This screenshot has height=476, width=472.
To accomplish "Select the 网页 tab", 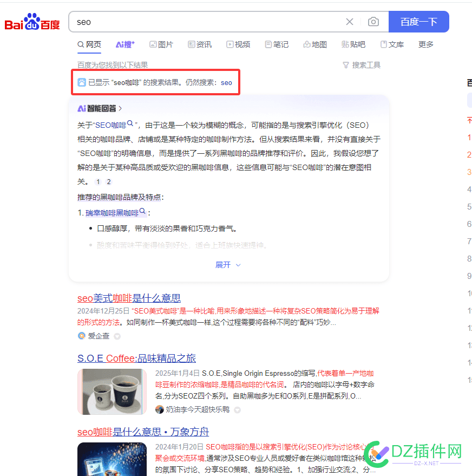I will [89, 44].
